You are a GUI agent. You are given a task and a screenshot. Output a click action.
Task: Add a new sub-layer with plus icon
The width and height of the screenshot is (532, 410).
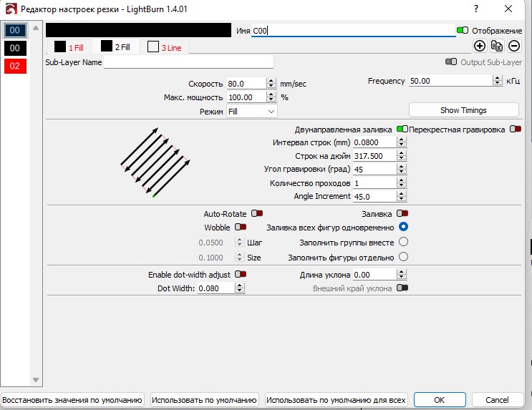(480, 46)
